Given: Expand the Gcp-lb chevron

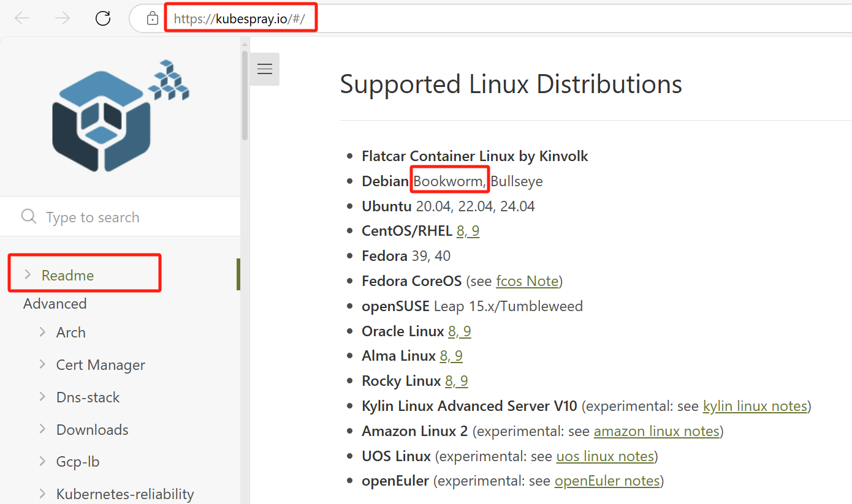Looking at the screenshot, I should pyautogui.click(x=42, y=461).
